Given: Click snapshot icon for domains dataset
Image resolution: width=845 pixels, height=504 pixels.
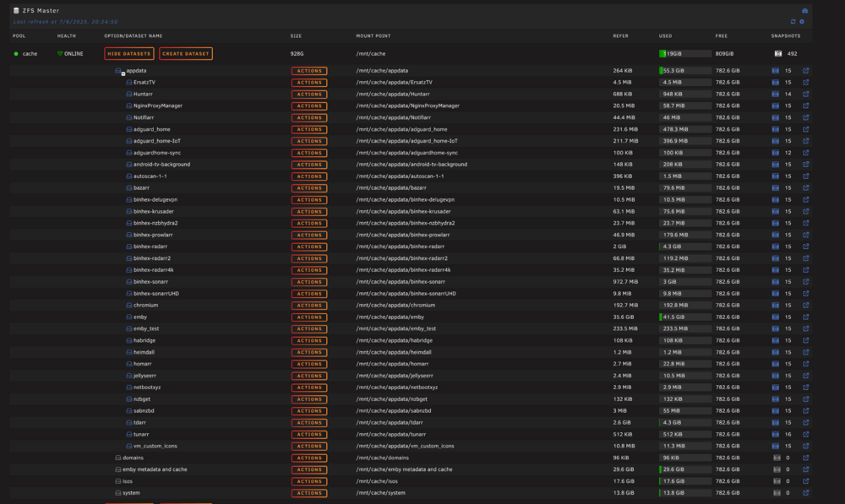Looking at the screenshot, I should (777, 458).
